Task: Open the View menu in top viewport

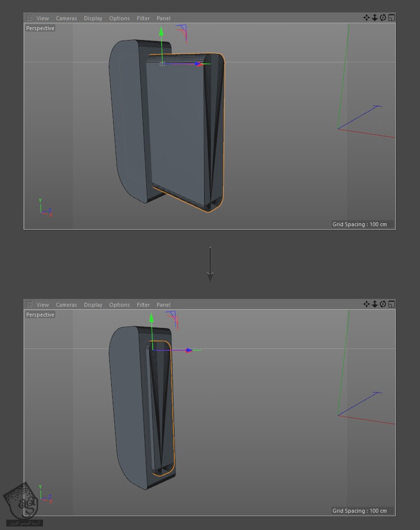Action: click(x=42, y=18)
